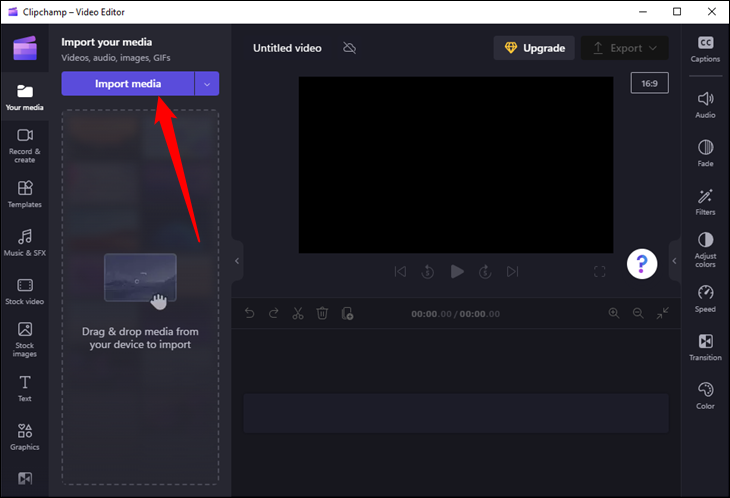Click the Upgrade button
Image resolution: width=730 pixels, height=498 pixels.
(534, 48)
